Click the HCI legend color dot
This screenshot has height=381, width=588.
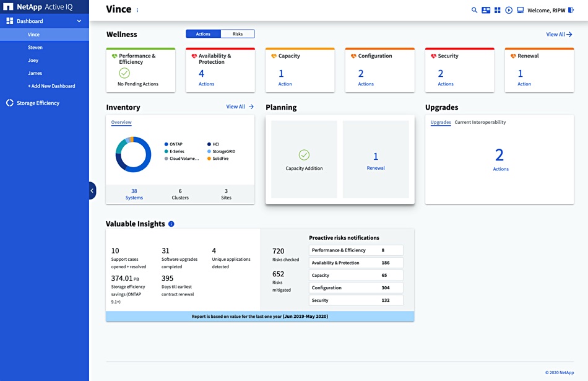tap(209, 144)
